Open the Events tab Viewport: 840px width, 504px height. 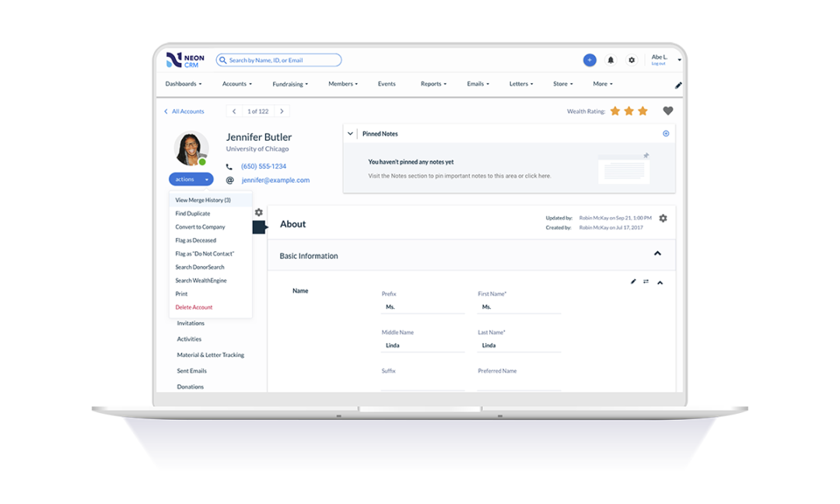387,84
